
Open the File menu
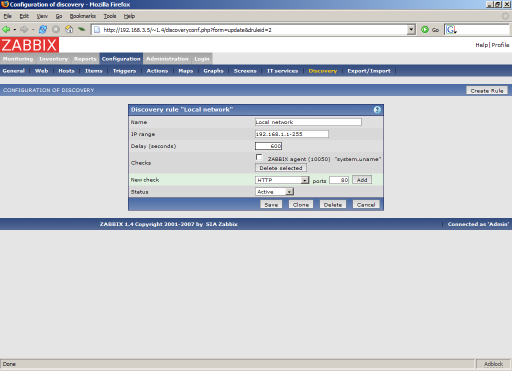click(x=7, y=16)
